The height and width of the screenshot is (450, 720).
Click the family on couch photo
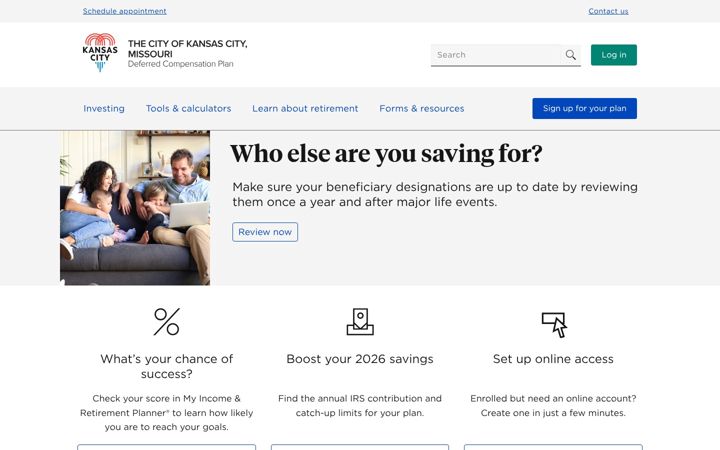coord(135,208)
